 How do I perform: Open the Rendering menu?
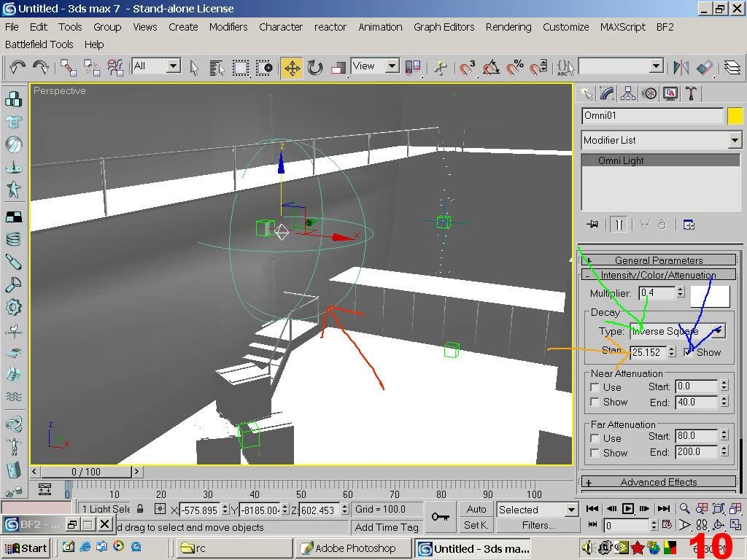click(x=508, y=27)
